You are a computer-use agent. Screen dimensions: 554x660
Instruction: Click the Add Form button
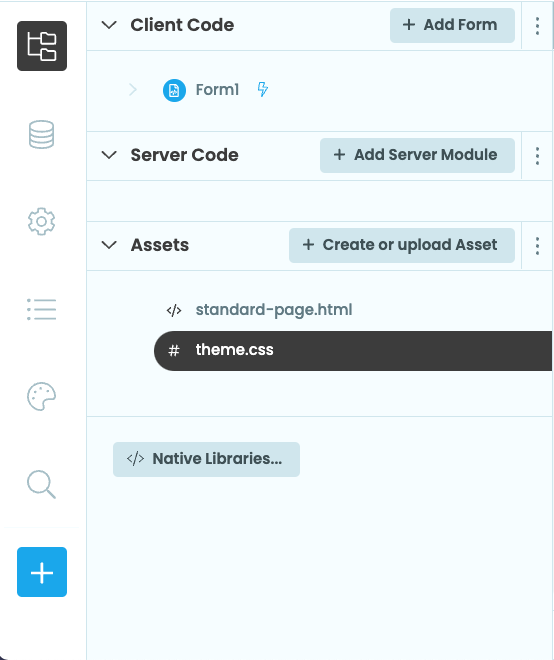point(452,25)
